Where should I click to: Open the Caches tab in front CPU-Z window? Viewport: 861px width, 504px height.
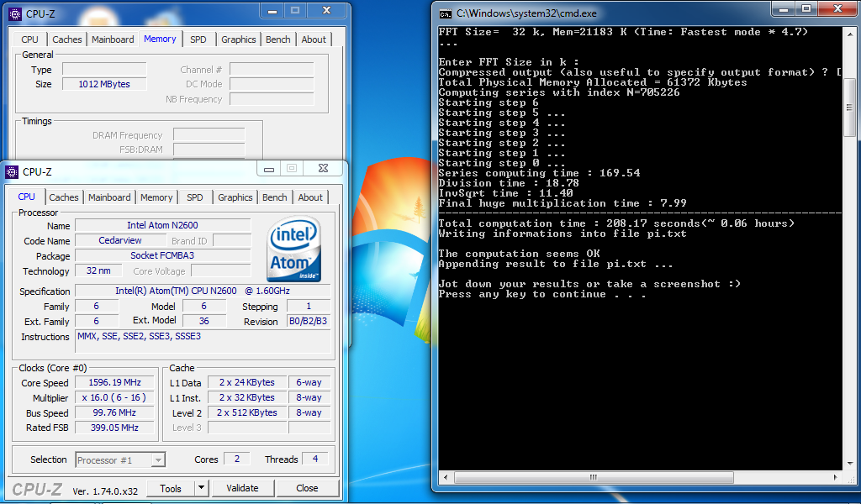[x=64, y=197]
